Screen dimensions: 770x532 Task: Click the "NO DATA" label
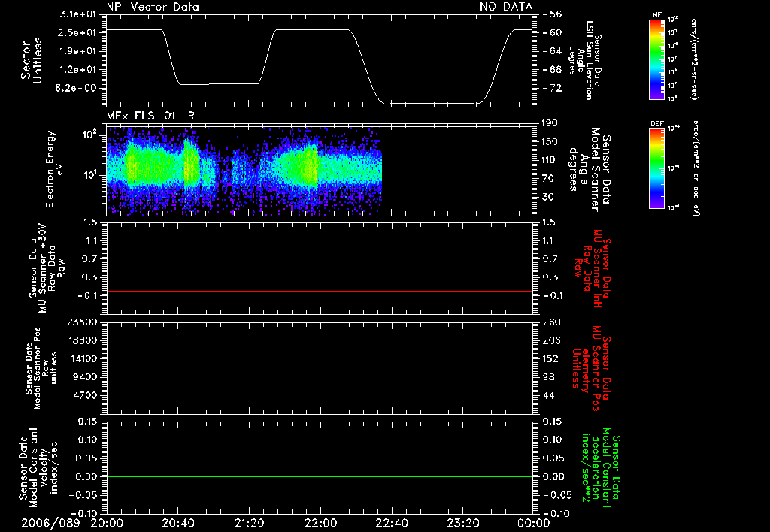click(506, 7)
